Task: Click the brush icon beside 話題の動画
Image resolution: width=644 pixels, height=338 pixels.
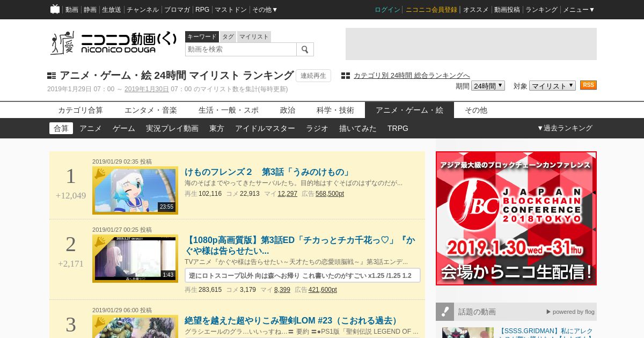Action: (x=445, y=311)
